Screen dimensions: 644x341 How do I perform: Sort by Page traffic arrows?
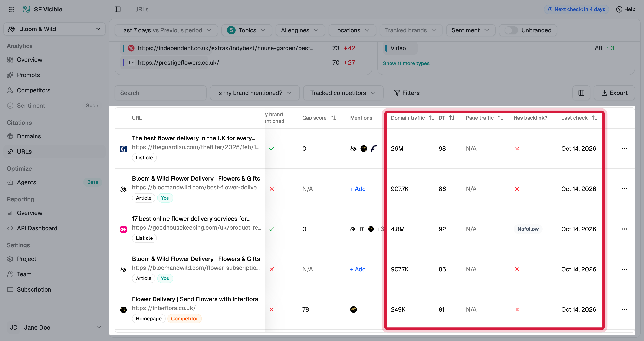[500, 118]
